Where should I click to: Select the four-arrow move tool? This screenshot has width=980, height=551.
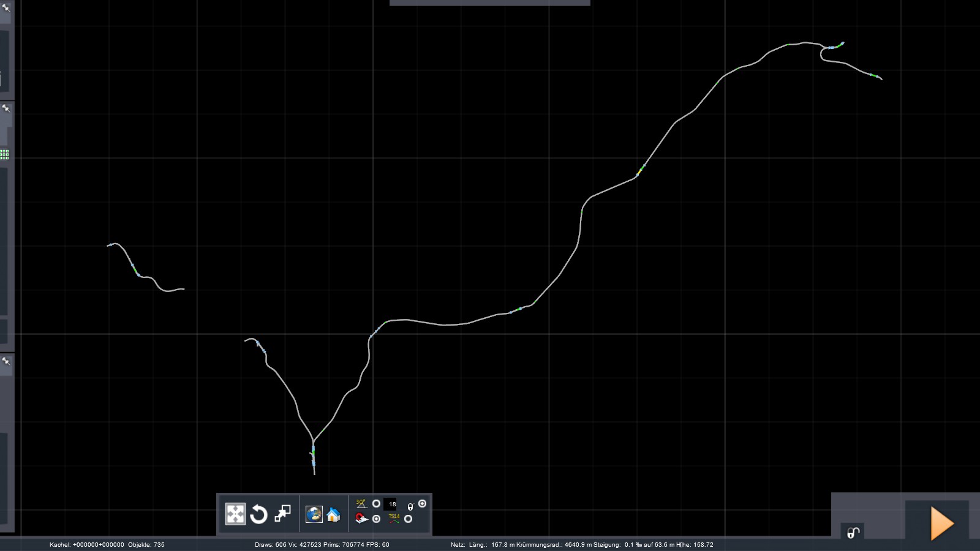coord(235,514)
